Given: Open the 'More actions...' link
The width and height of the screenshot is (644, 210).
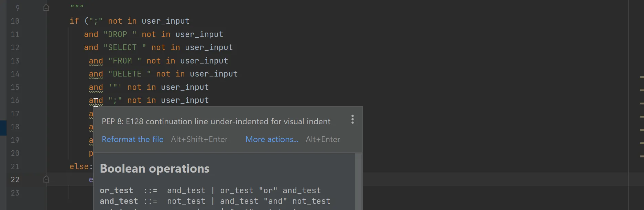Looking at the screenshot, I should pyautogui.click(x=272, y=139).
